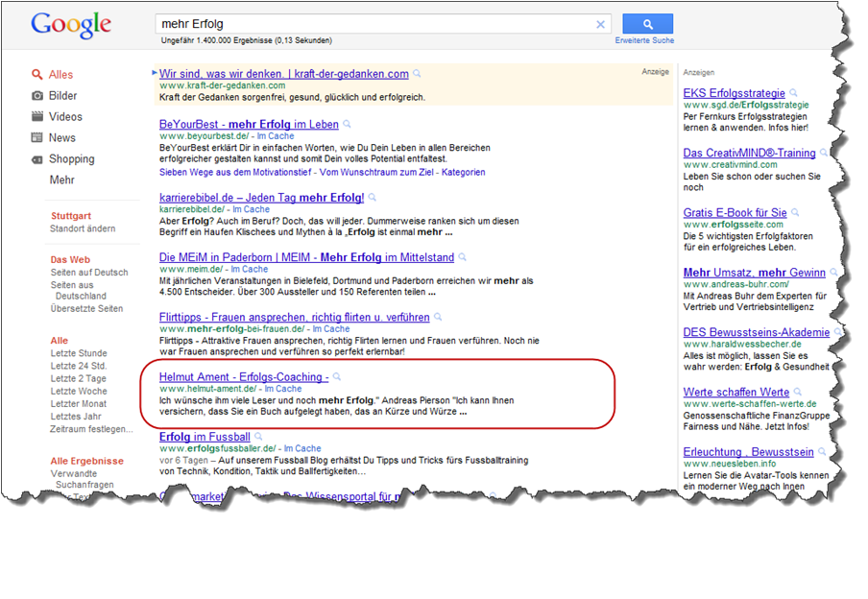This screenshot has width=868, height=599.
Task: Switch to Videos results
Action: coord(65,116)
